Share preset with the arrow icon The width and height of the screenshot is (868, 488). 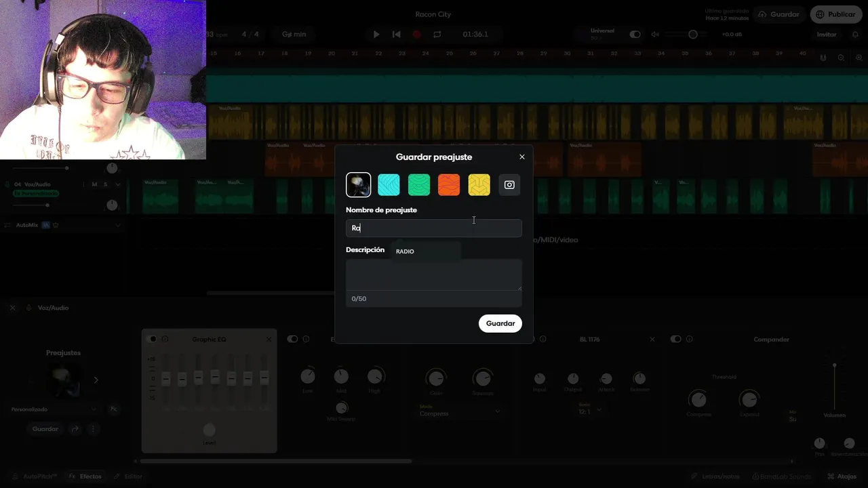[x=75, y=429]
